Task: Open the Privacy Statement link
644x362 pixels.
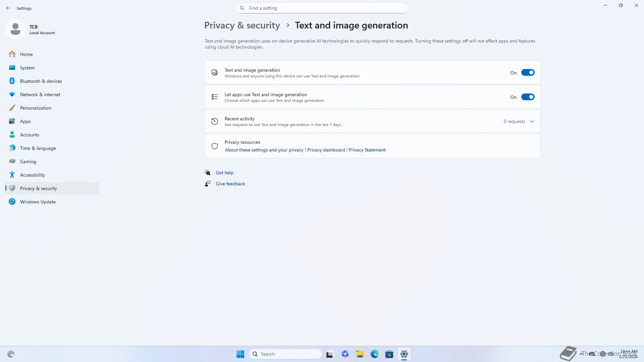Action: (367, 150)
